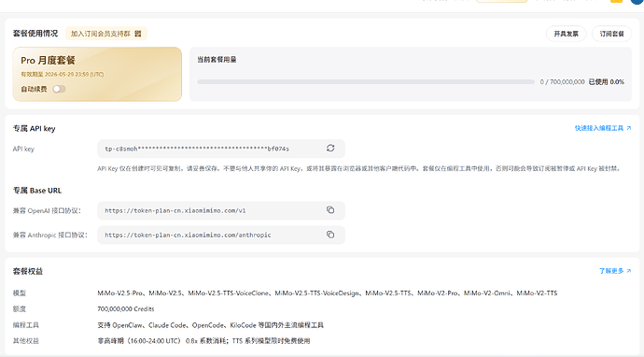
Task: Click the API Key 仅在创建时可见 notice text
Action: pos(358,168)
